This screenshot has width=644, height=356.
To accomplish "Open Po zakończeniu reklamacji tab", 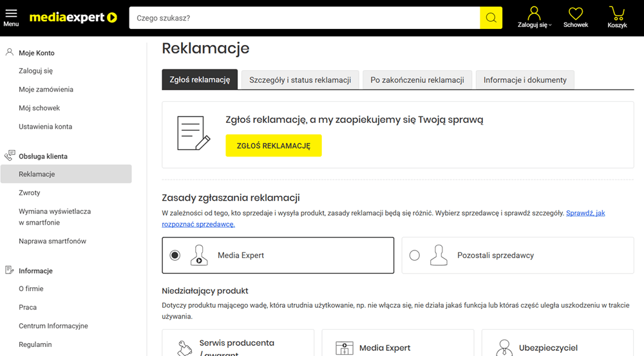I will 417,80.
